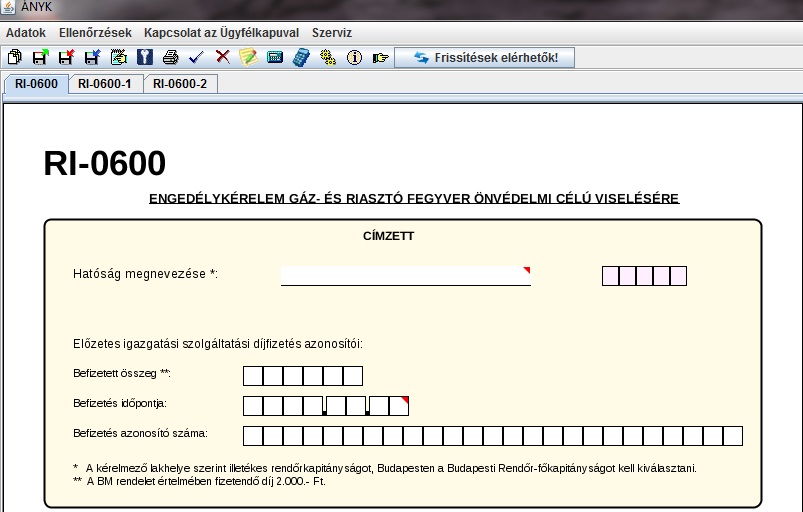Open the Hatóság megnevezése dropdown field
803x512 pixels.
[x=405, y=276]
